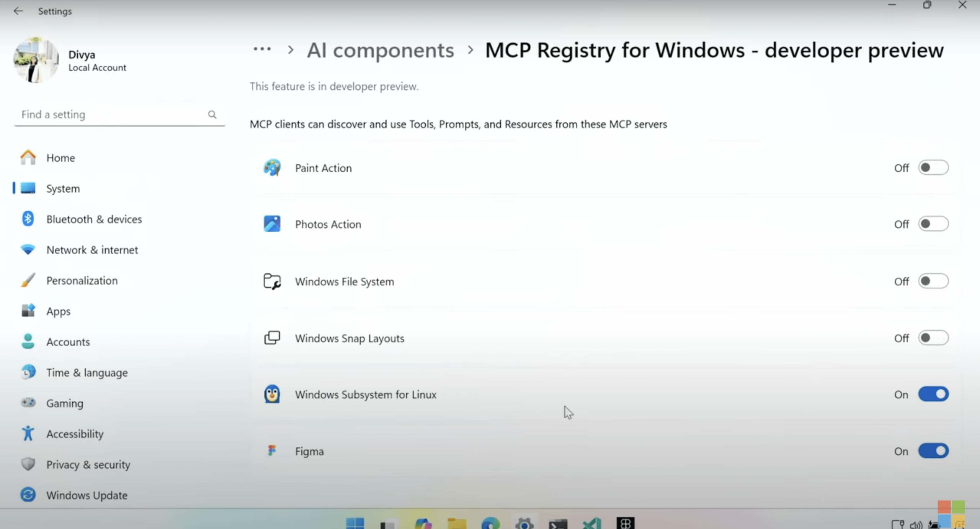Click the Accounts person icon
Viewport: 980px width, 529px height.
coord(28,341)
